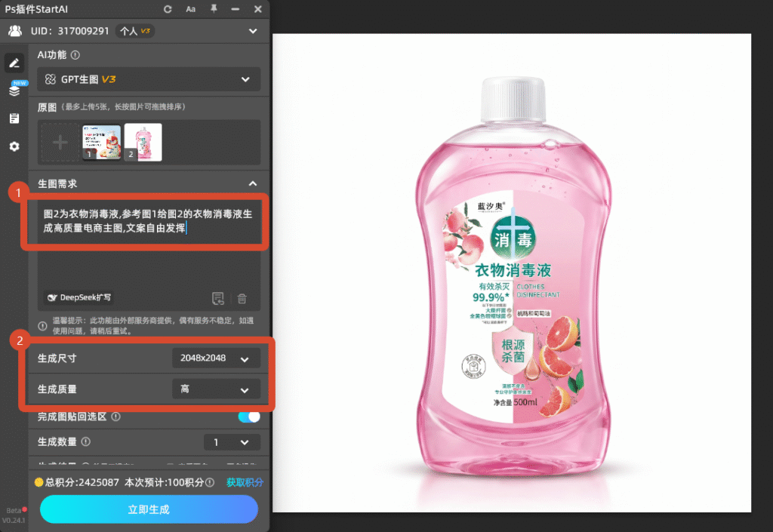Expand the UID account dropdown chevron

coord(253,31)
